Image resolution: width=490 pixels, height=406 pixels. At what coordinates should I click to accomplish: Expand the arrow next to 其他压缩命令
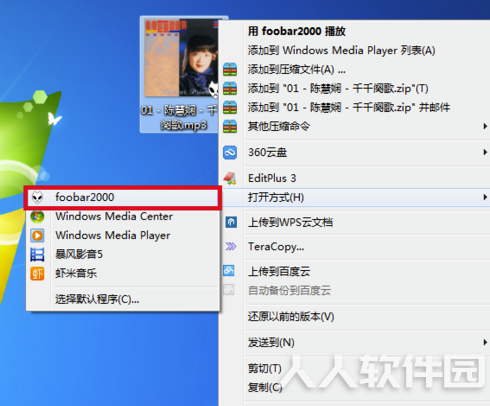coord(485,126)
